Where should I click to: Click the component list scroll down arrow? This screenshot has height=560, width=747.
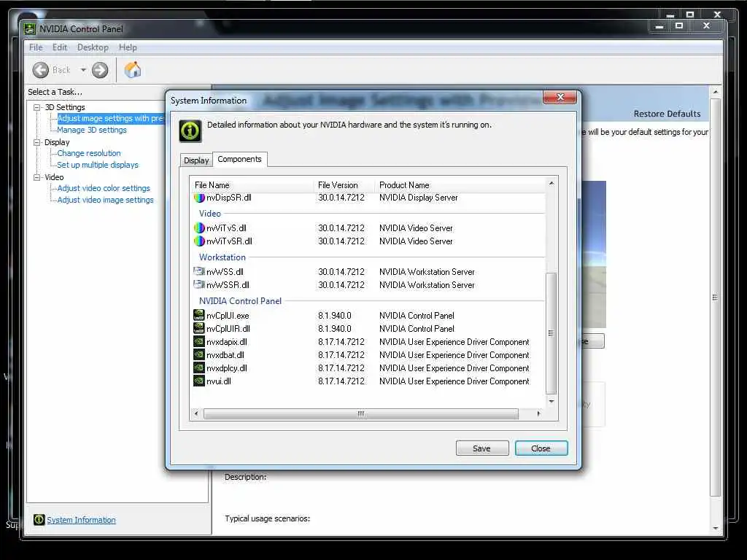point(551,402)
